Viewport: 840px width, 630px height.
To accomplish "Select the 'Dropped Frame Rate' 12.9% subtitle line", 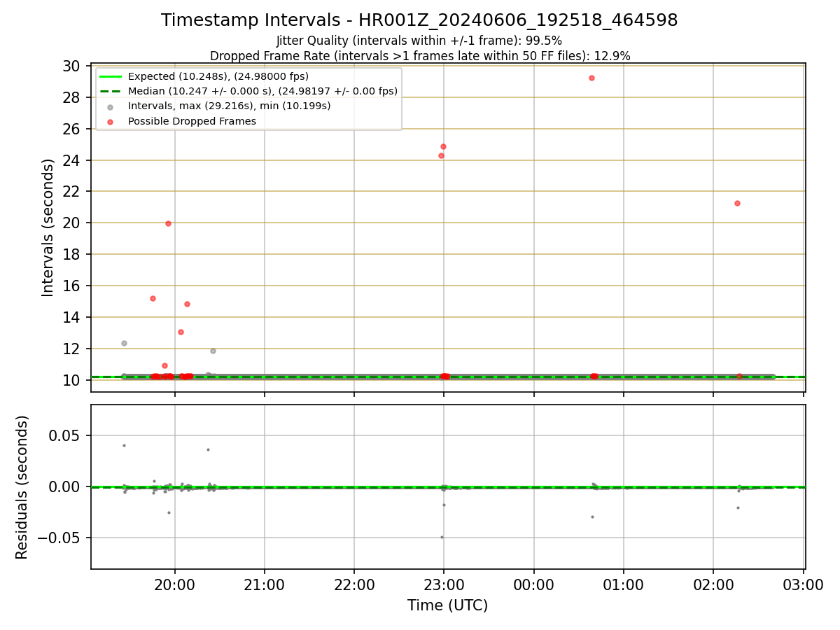I will coord(420,56).
